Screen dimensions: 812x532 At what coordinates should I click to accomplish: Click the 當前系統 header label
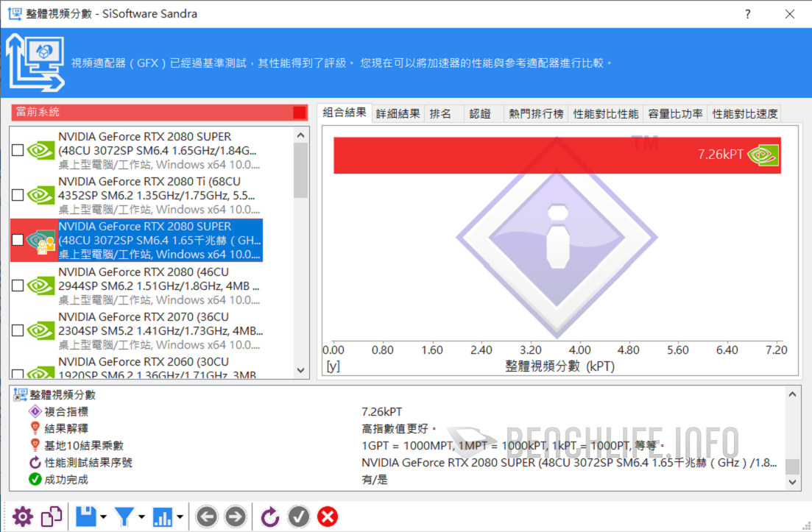[x=38, y=112]
